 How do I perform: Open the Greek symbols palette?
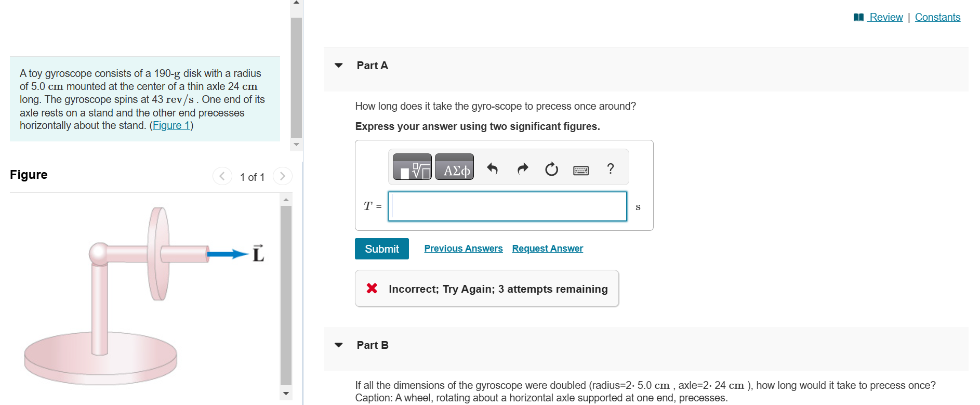454,167
